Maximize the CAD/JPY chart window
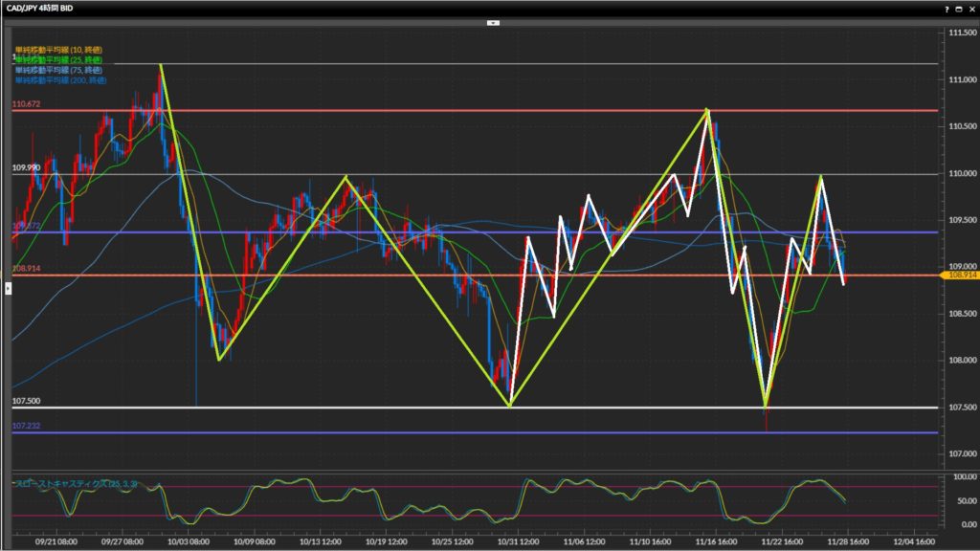This screenshot has height=551, width=980. (959, 8)
